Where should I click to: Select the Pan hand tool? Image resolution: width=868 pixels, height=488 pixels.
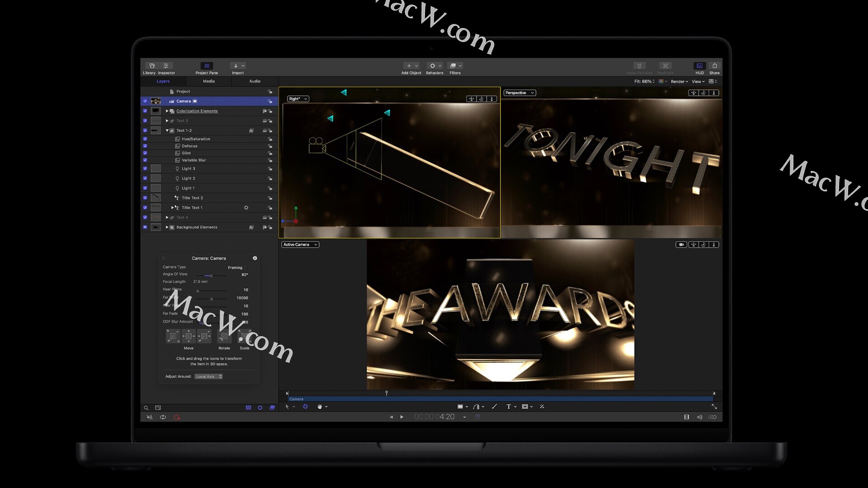(320, 407)
